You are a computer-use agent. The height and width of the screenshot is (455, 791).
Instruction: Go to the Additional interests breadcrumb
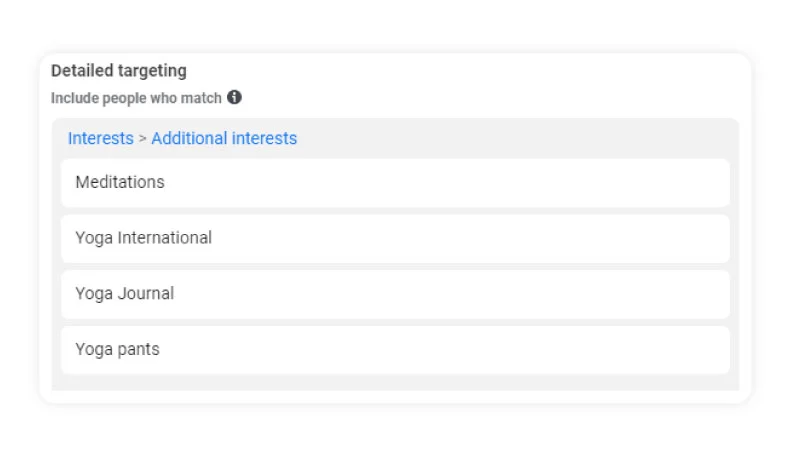click(x=224, y=138)
